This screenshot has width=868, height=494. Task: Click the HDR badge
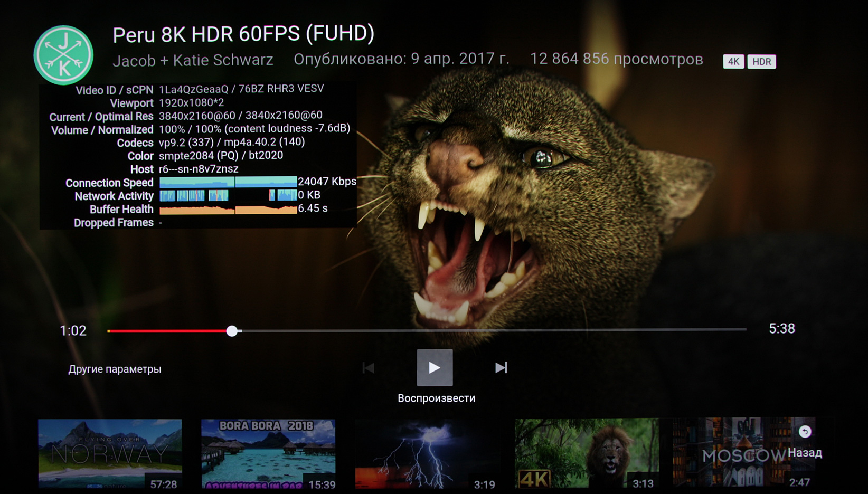click(761, 62)
